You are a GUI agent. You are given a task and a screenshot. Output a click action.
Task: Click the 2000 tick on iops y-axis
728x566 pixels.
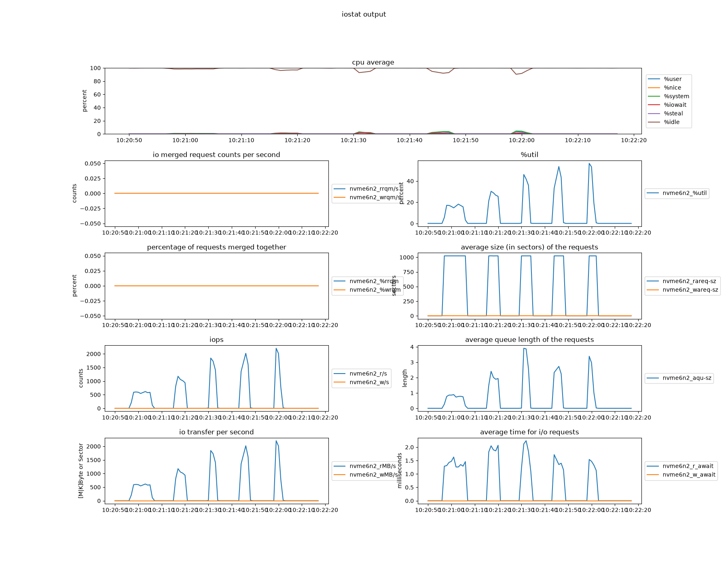tap(93, 354)
